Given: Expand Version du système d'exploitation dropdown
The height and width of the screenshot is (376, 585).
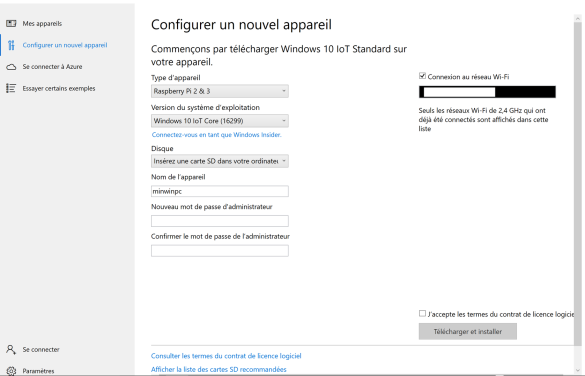Looking at the screenshot, I should (x=220, y=121).
